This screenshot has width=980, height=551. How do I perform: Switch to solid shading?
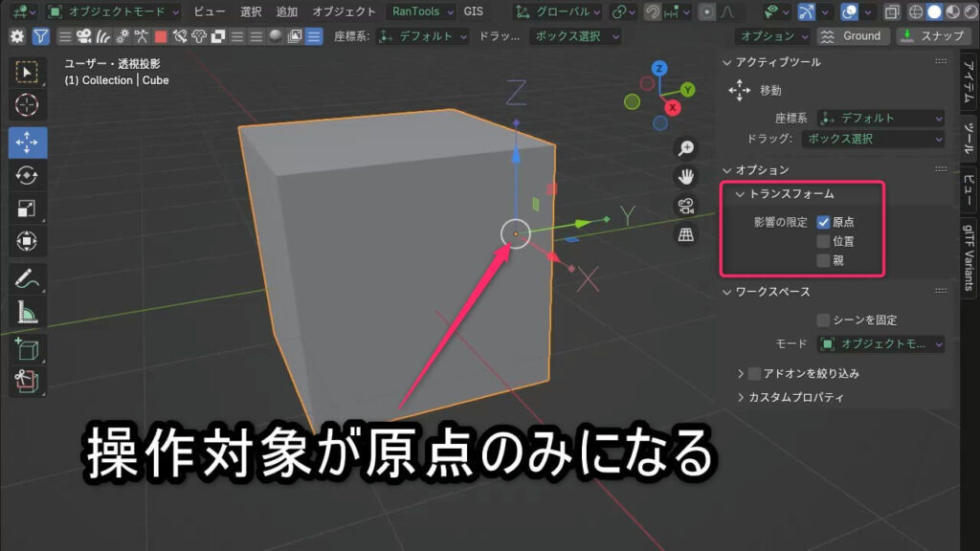click(934, 11)
